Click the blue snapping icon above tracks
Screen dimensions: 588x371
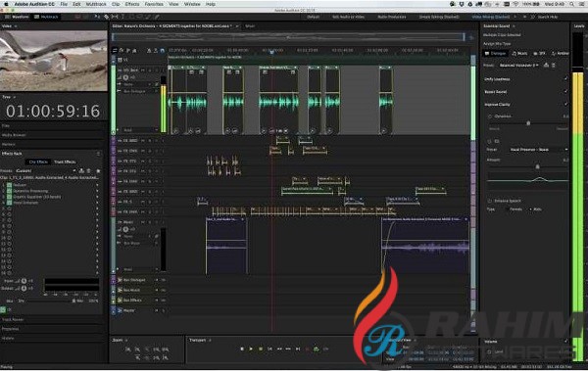(x=163, y=50)
